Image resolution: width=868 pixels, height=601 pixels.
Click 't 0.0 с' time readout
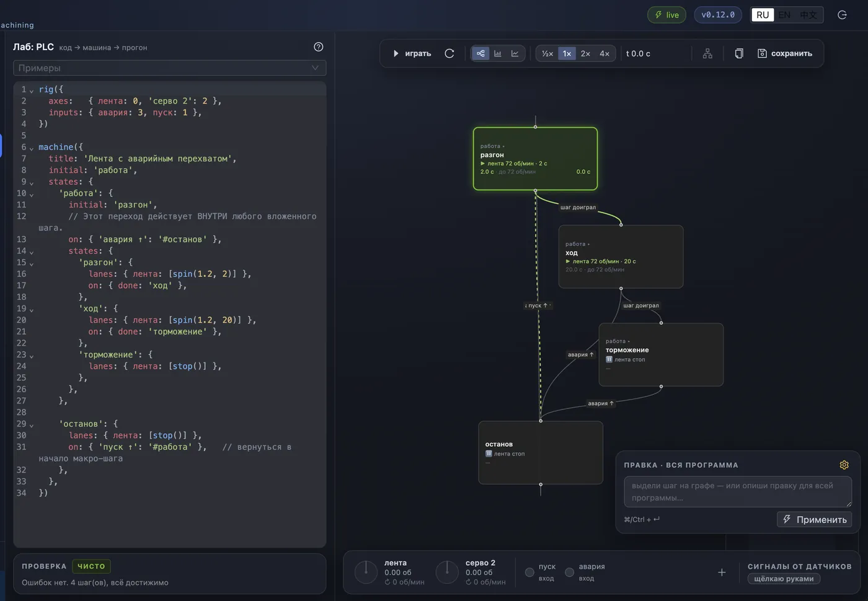[x=638, y=53]
